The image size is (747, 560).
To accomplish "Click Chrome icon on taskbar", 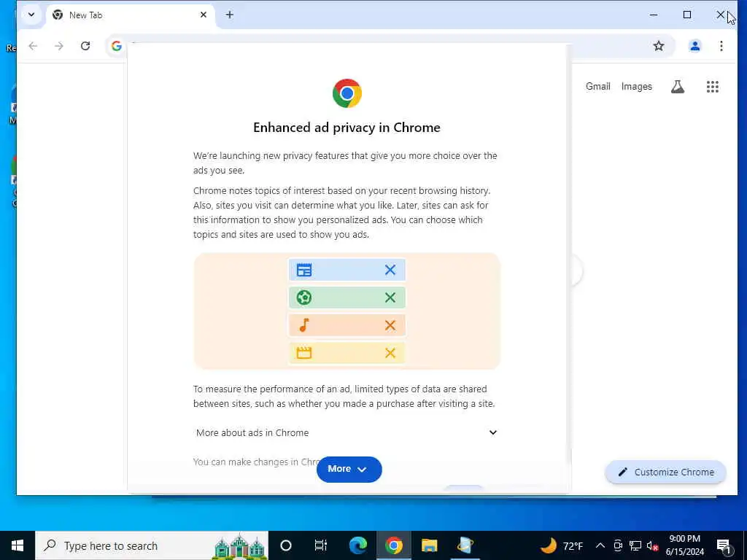I will 393,545.
